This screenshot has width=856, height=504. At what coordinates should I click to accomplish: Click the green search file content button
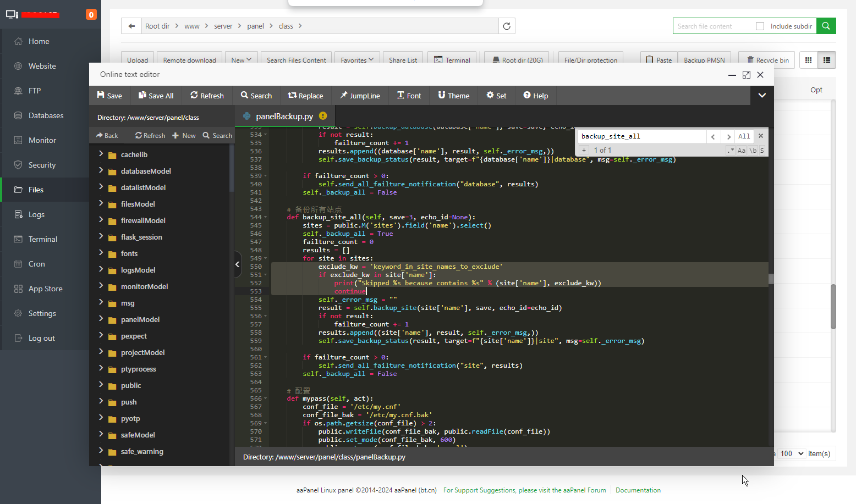(x=826, y=26)
